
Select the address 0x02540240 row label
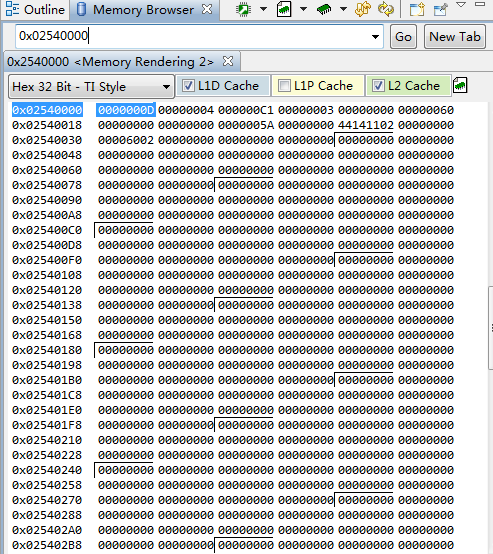click(x=47, y=470)
